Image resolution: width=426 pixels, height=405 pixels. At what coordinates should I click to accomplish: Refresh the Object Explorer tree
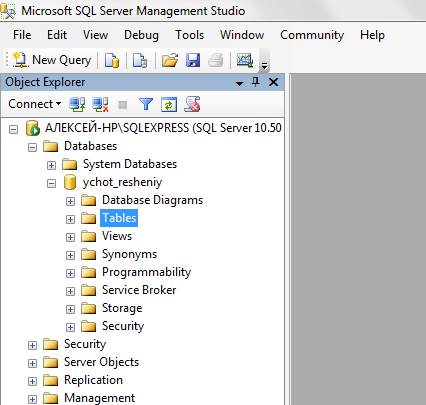[169, 105]
